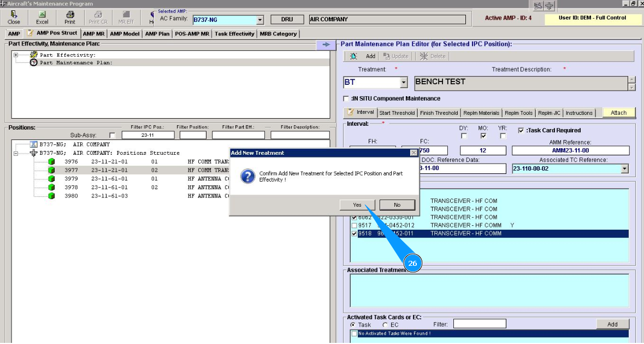Click green cube icon for position 3978

[x=51, y=188]
